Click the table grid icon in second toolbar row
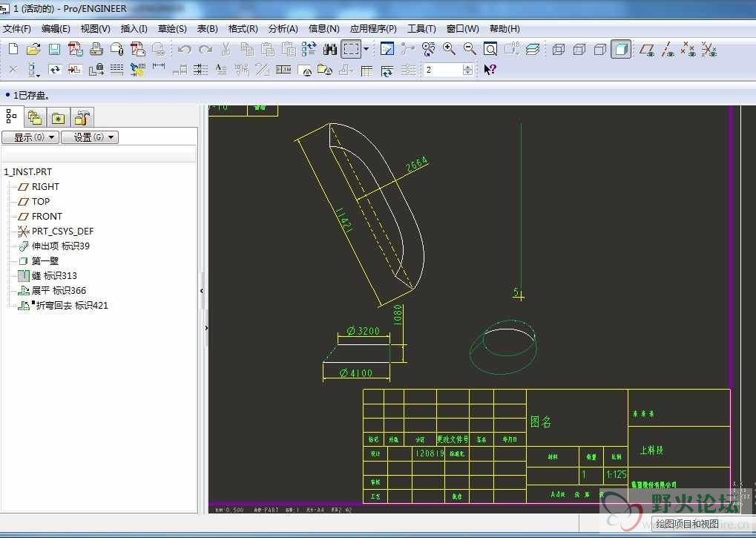The width and height of the screenshot is (756, 538). (x=367, y=70)
